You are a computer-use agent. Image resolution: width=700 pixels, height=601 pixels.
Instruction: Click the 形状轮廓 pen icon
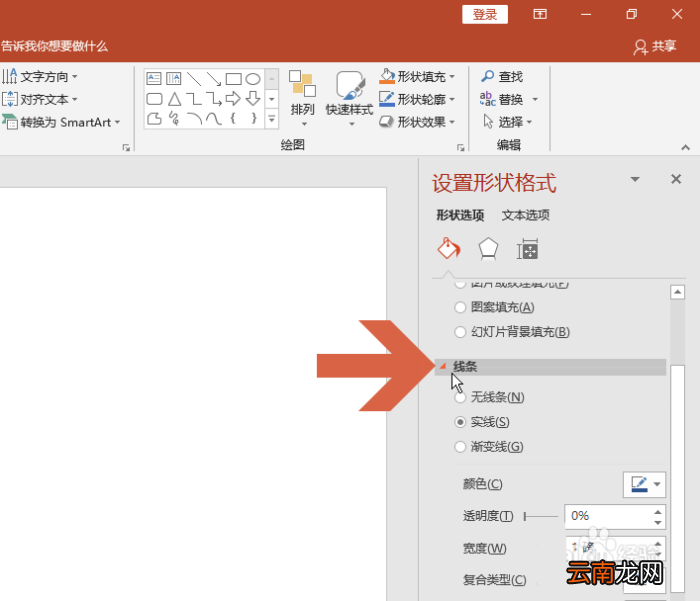[x=387, y=99]
